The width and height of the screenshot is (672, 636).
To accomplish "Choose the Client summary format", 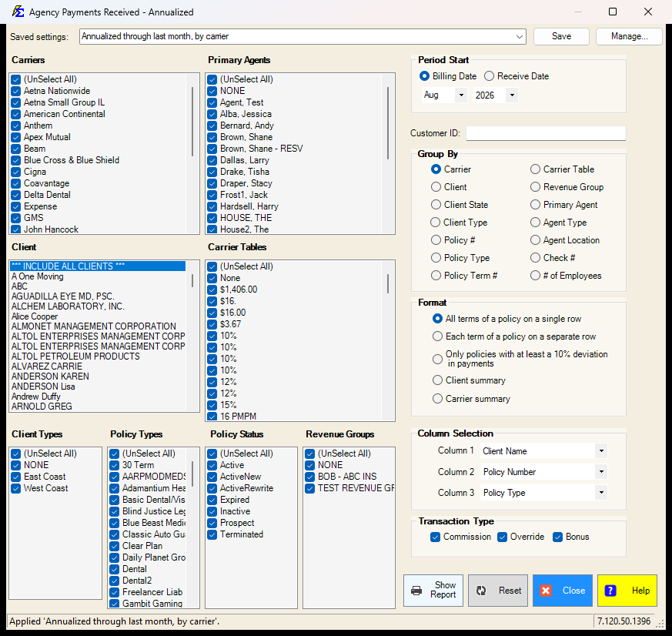I will point(437,380).
